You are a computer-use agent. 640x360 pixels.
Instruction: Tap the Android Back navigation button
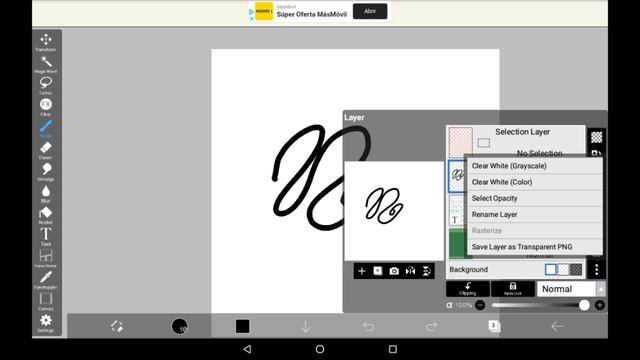(247, 349)
